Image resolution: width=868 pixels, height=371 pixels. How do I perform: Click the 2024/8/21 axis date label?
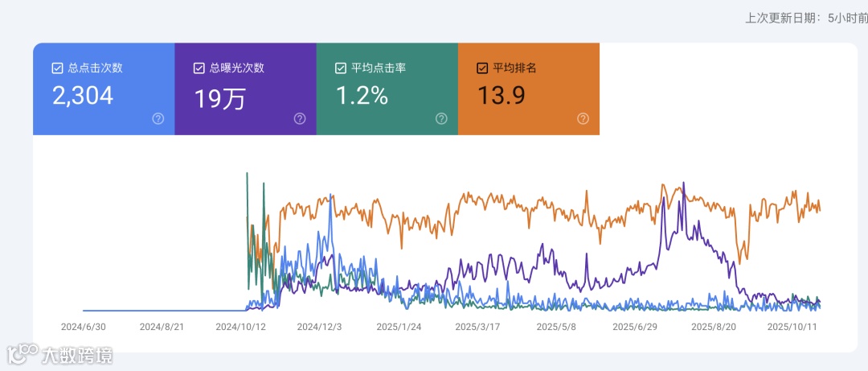pyautogui.click(x=162, y=327)
